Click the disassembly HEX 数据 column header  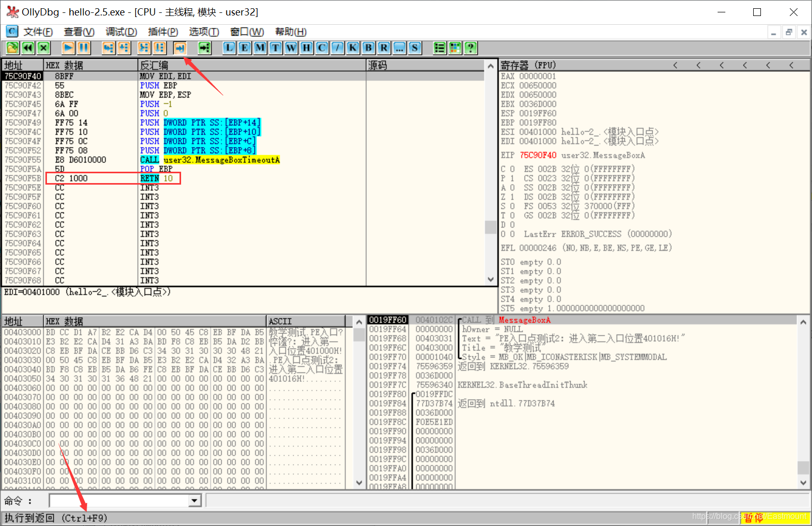(x=91, y=65)
